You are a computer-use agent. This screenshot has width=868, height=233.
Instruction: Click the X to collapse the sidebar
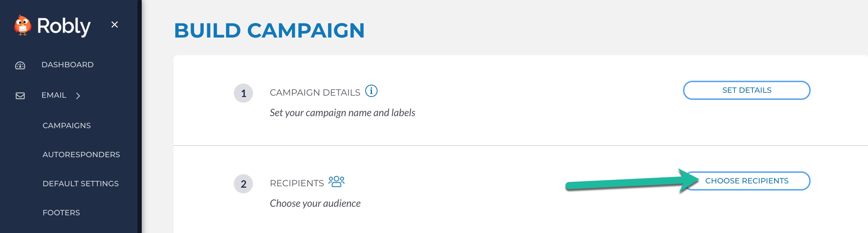(114, 24)
